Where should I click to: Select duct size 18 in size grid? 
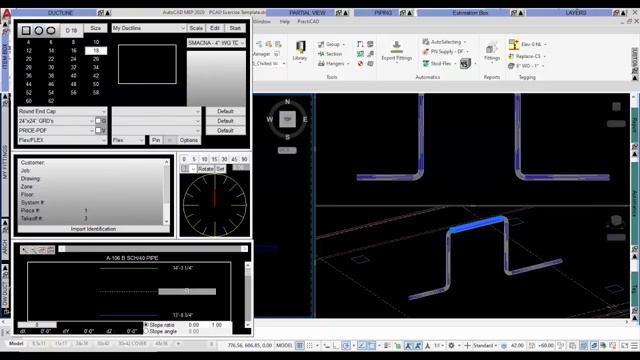(x=96, y=51)
